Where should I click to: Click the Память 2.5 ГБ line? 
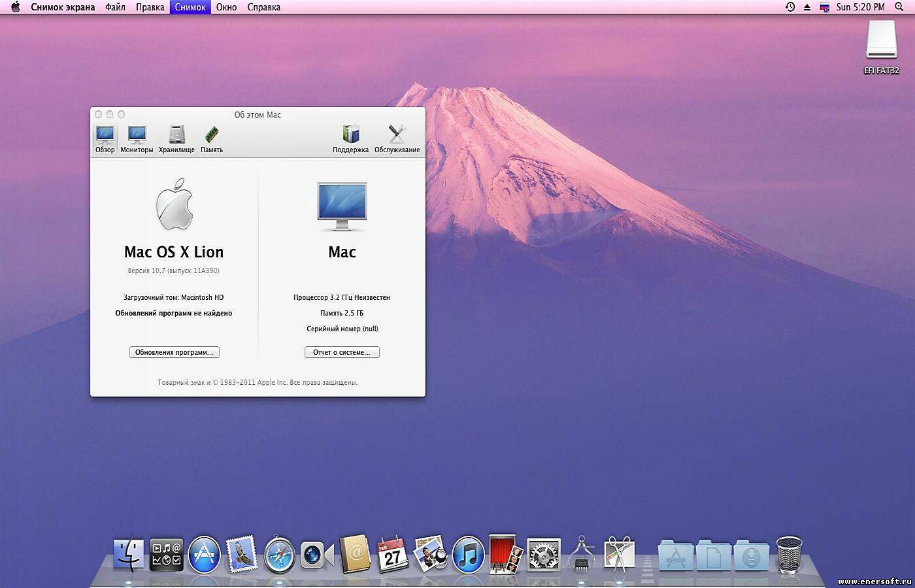tap(342, 313)
